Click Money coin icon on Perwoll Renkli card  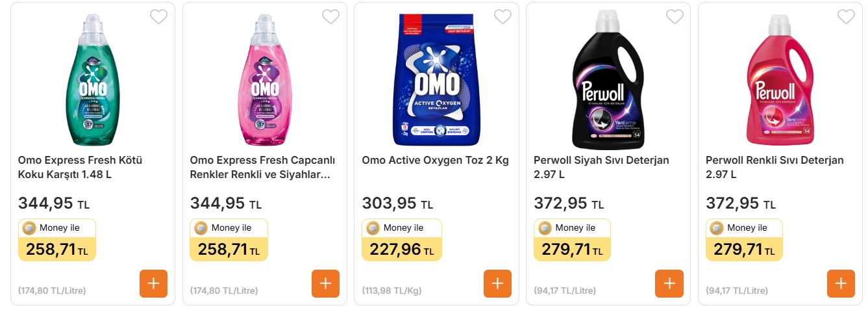click(x=717, y=228)
